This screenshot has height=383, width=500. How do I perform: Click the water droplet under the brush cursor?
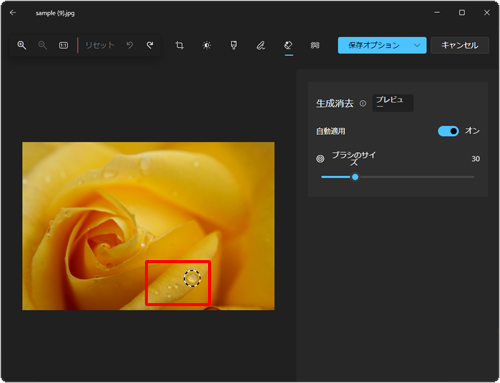point(192,278)
